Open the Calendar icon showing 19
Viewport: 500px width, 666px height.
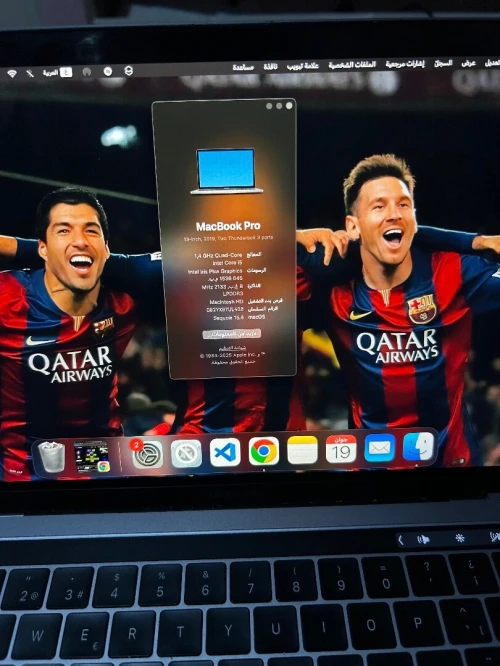point(341,449)
